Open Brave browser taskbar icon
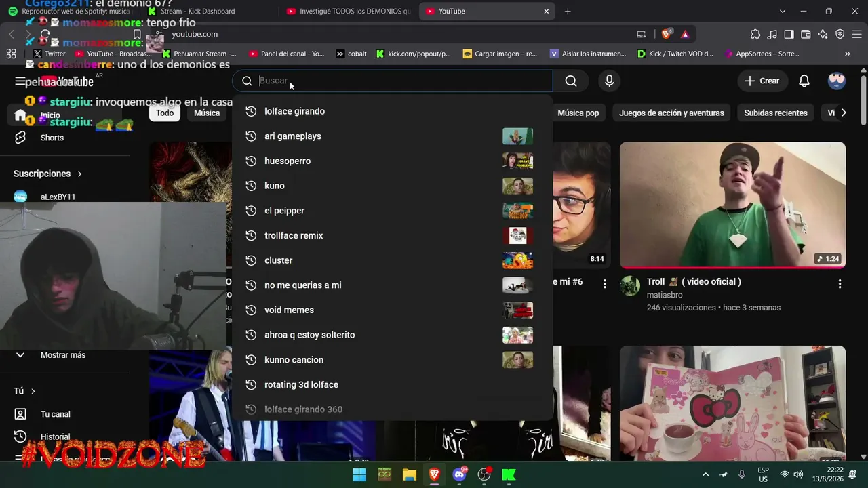 click(x=434, y=474)
